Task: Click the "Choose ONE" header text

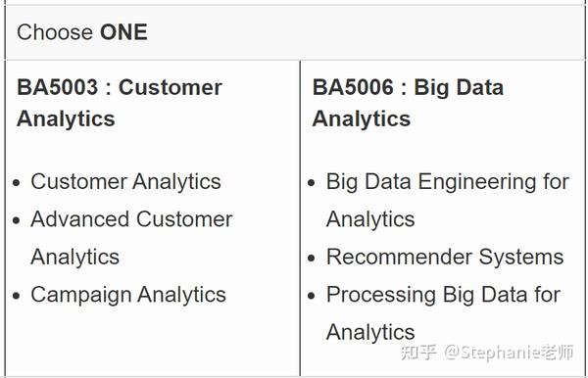Action: [x=82, y=32]
